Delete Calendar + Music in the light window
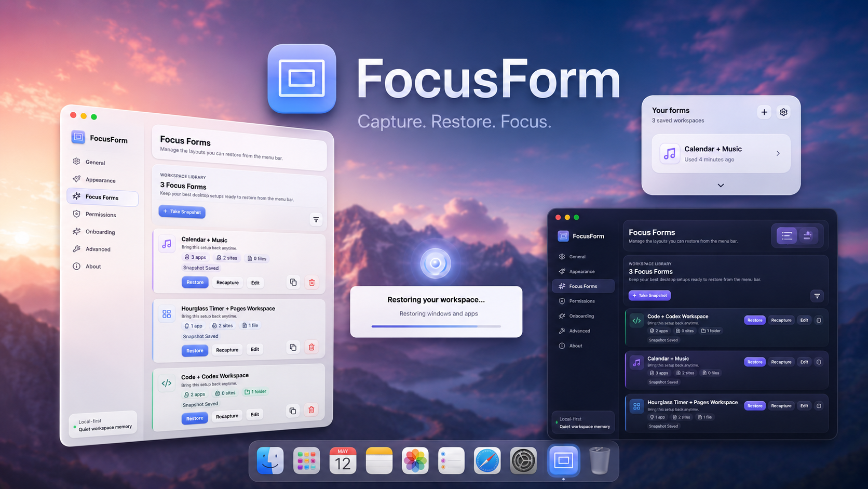Screen dimensions: 868x489 coord(312,282)
